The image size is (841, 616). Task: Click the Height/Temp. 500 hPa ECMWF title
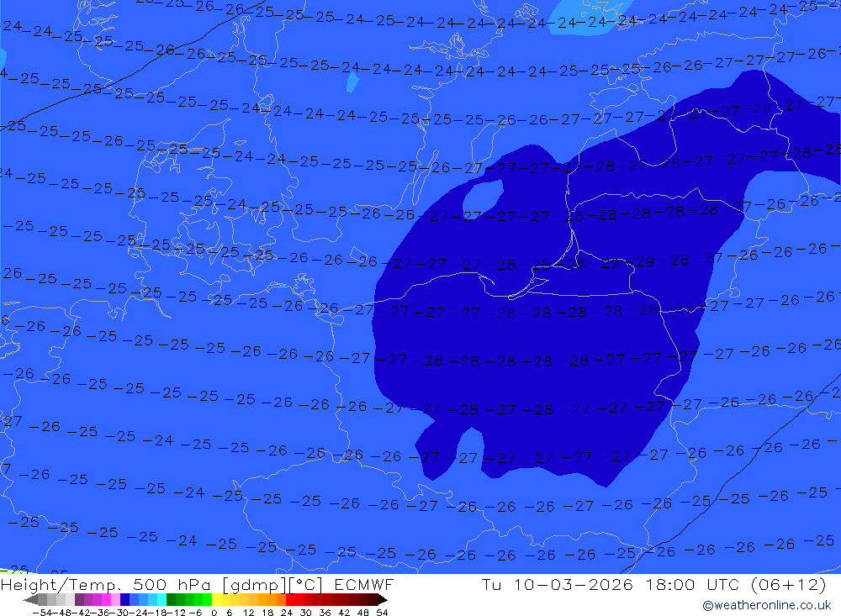coord(197,584)
